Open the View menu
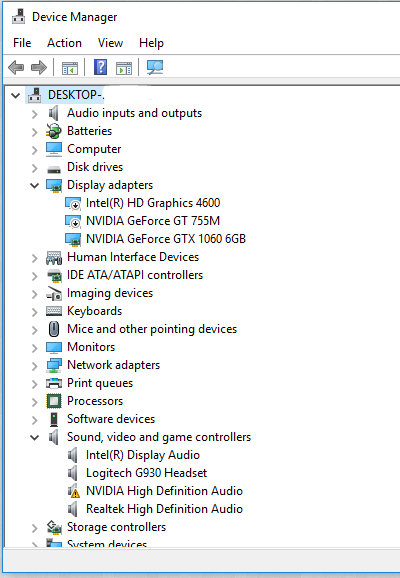Screen dimensions: 400x578 pyautogui.click(x=110, y=43)
